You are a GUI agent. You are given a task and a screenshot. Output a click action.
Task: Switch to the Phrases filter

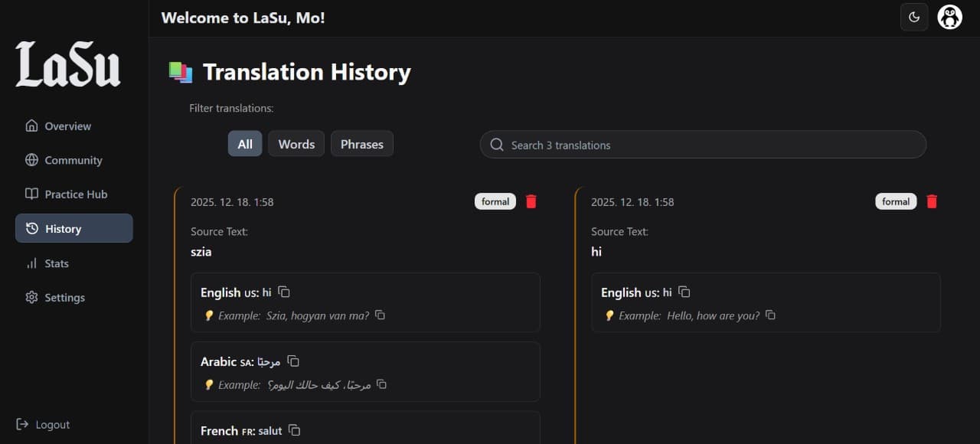click(361, 143)
